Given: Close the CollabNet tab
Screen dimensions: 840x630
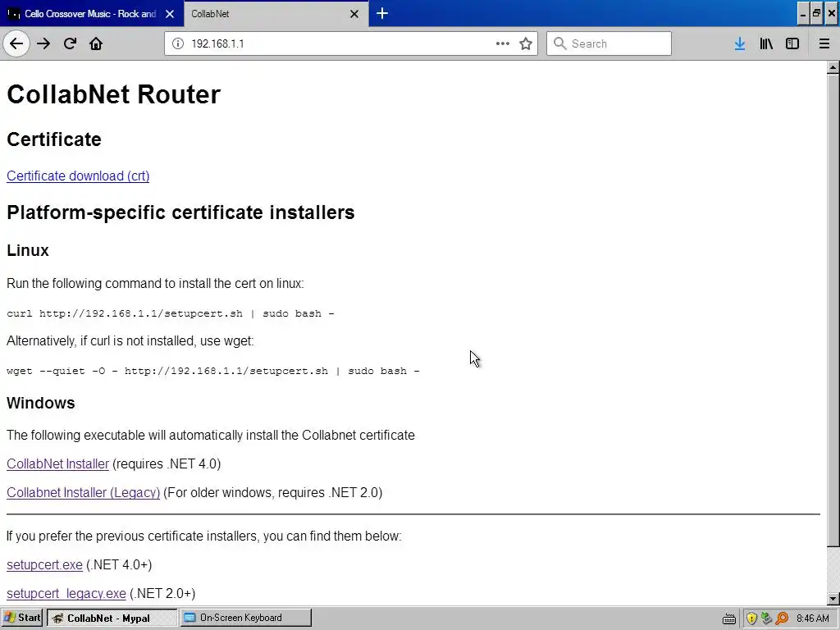Looking at the screenshot, I should click(354, 14).
